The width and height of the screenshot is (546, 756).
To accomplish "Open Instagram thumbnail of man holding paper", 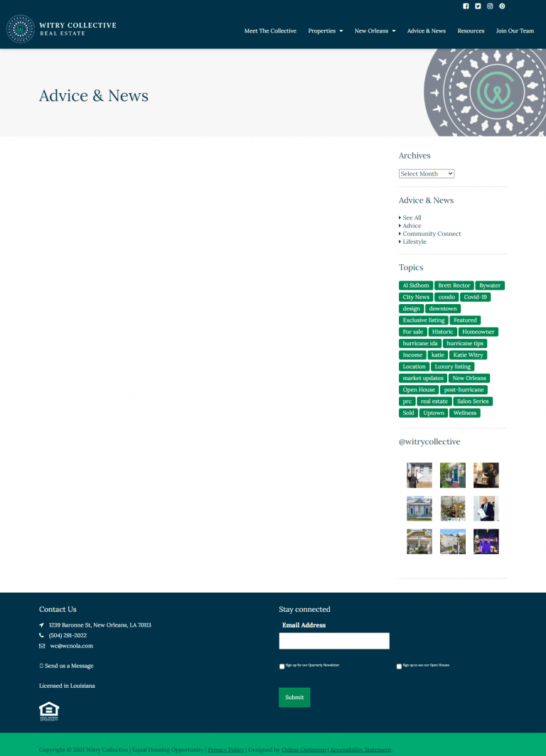I will 486,509.
